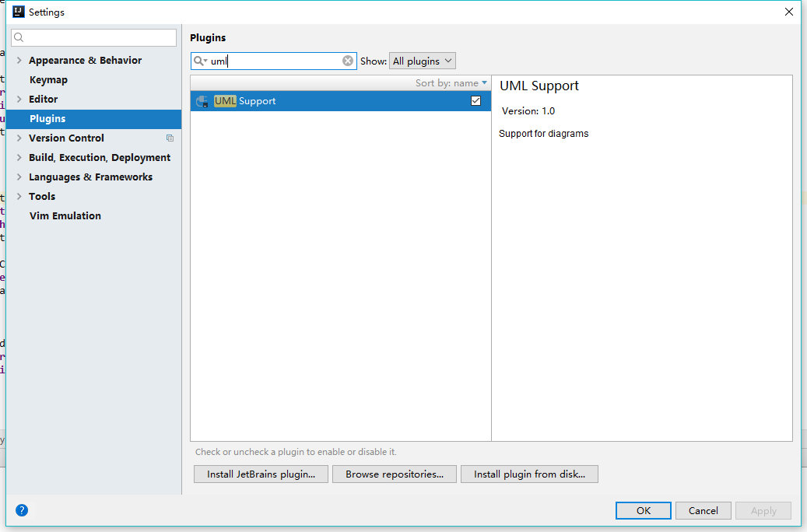Click the UML Support plugin icon
Image resolution: width=807 pixels, height=532 pixels.
202,101
